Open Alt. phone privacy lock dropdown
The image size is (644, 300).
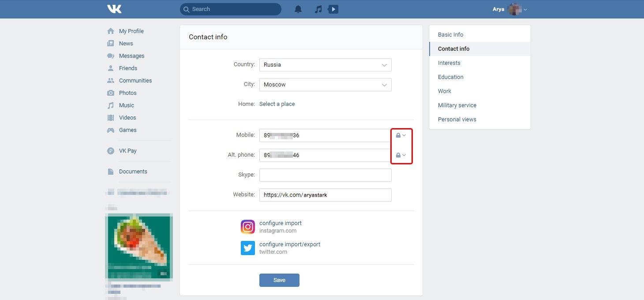[x=401, y=155]
